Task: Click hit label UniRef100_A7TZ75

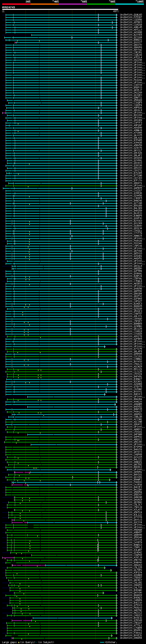Action: pyautogui.click(x=131, y=349)
